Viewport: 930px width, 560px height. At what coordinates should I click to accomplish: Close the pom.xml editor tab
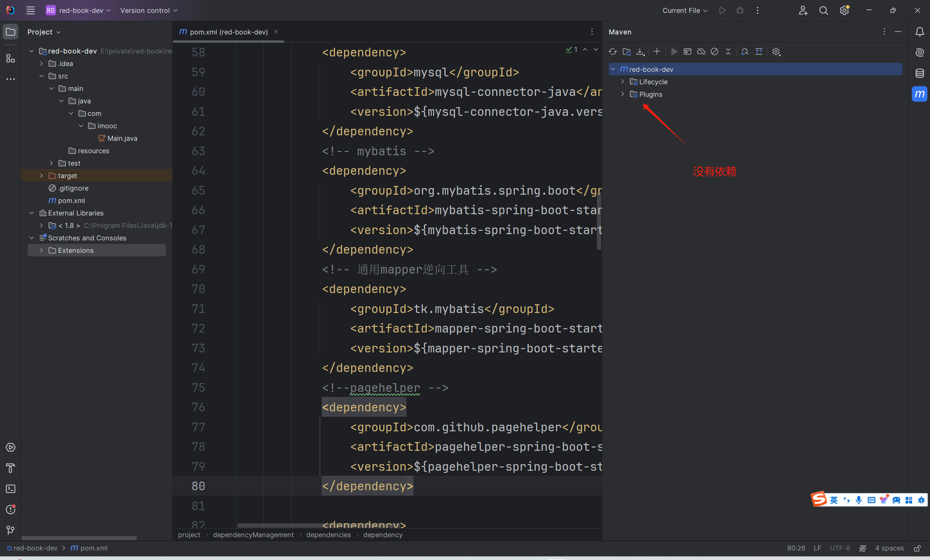click(x=276, y=32)
